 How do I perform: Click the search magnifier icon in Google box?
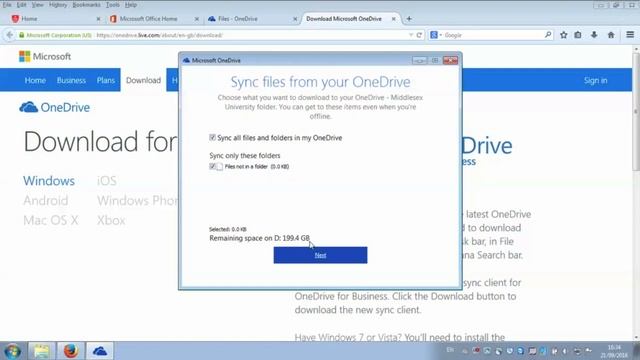tap(548, 35)
